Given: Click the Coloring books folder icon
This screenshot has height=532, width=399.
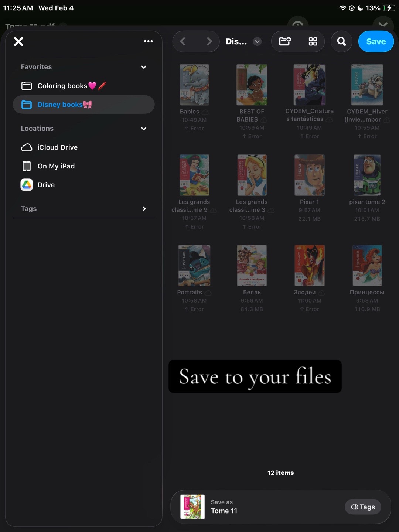Looking at the screenshot, I should 27,86.
